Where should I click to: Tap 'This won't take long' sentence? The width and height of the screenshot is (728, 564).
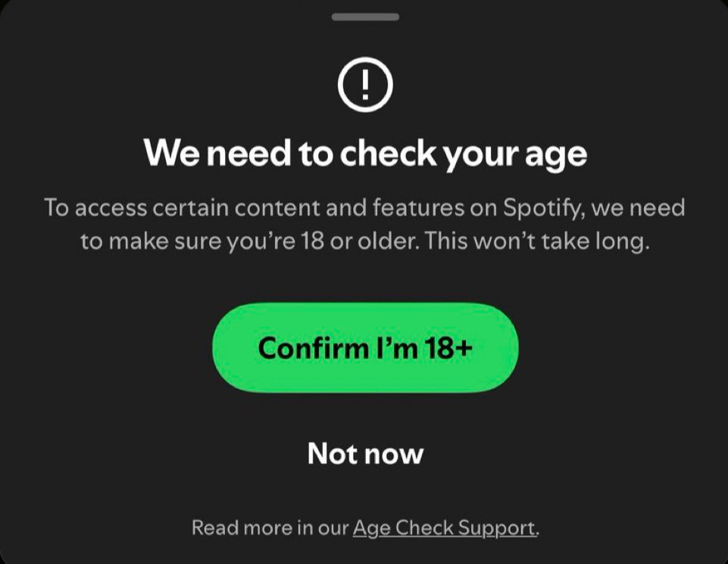tap(536, 241)
